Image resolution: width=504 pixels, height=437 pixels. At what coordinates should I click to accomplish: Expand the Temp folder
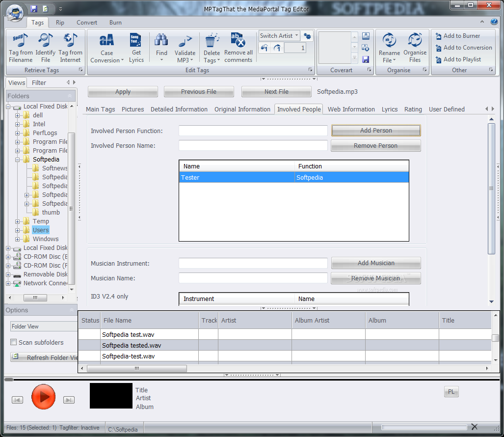click(x=18, y=221)
